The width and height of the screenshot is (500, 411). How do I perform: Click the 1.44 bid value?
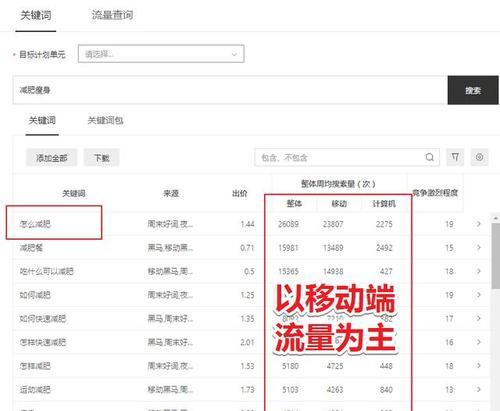[247, 224]
